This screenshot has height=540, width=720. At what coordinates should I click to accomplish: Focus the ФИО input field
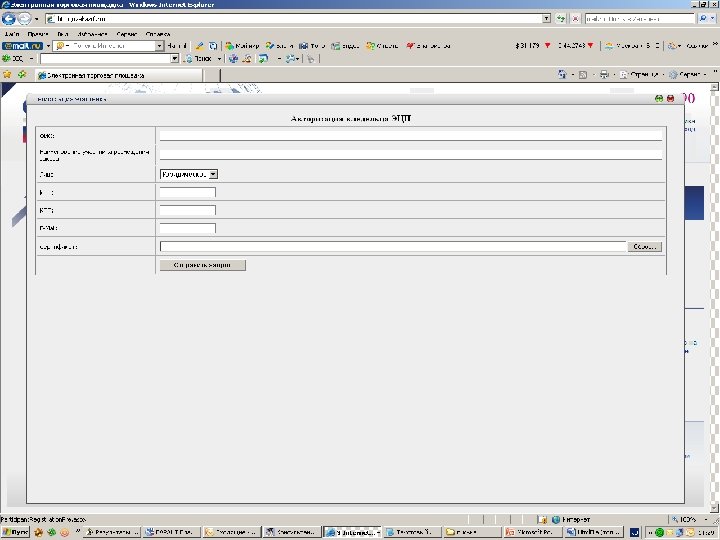411,136
